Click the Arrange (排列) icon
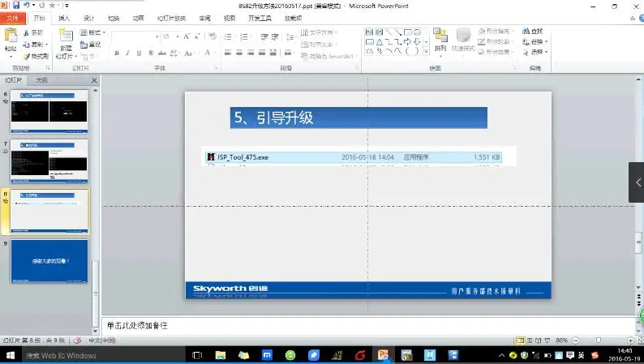Image resolution: width=644 pixels, height=364 pixels. click(440, 36)
